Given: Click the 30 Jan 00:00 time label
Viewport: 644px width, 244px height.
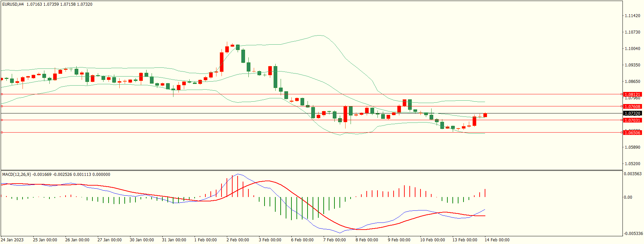Looking at the screenshot, I should (142, 240).
